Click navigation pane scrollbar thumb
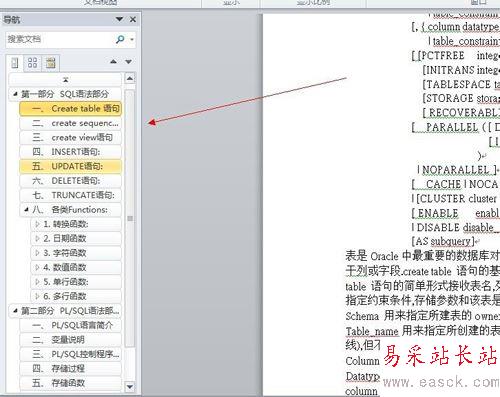500x397 pixels. [130, 218]
